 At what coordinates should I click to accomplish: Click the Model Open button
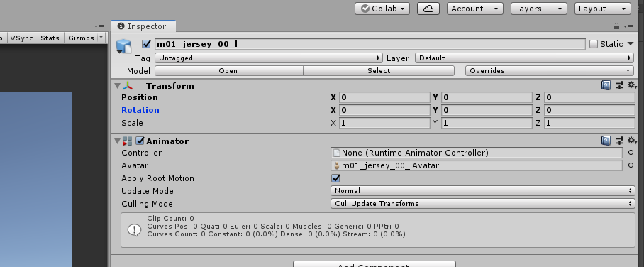point(228,71)
